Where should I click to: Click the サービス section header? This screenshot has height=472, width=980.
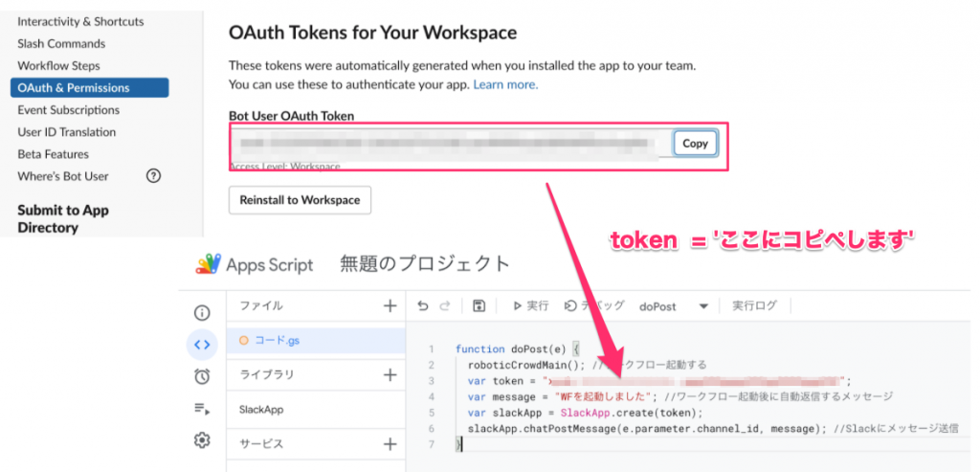pyautogui.click(x=262, y=444)
